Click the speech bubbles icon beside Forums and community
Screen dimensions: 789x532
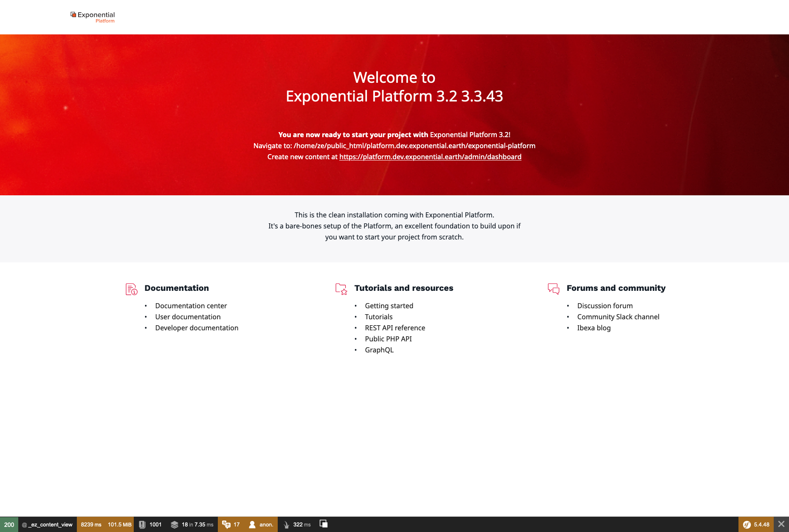pyautogui.click(x=554, y=289)
